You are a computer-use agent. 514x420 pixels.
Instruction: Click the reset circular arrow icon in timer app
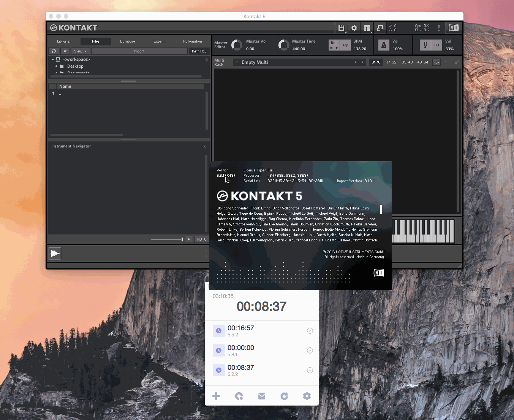click(x=284, y=396)
